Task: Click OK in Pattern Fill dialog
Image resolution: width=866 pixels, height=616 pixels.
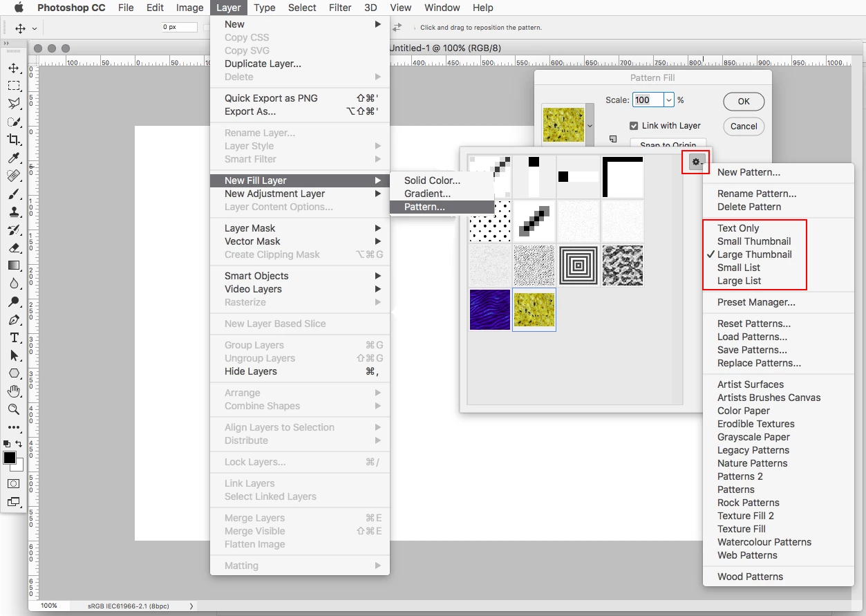Action: (744, 101)
